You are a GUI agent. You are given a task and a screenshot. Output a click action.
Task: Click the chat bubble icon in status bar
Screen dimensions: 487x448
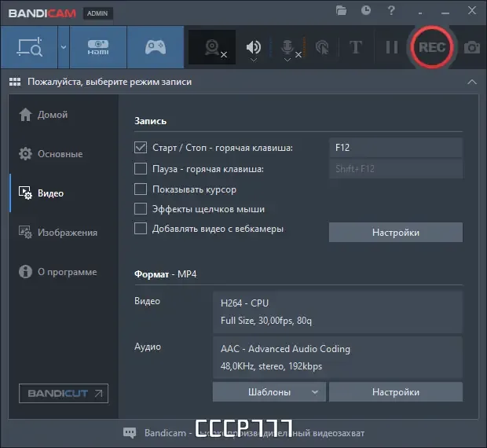[x=130, y=432]
